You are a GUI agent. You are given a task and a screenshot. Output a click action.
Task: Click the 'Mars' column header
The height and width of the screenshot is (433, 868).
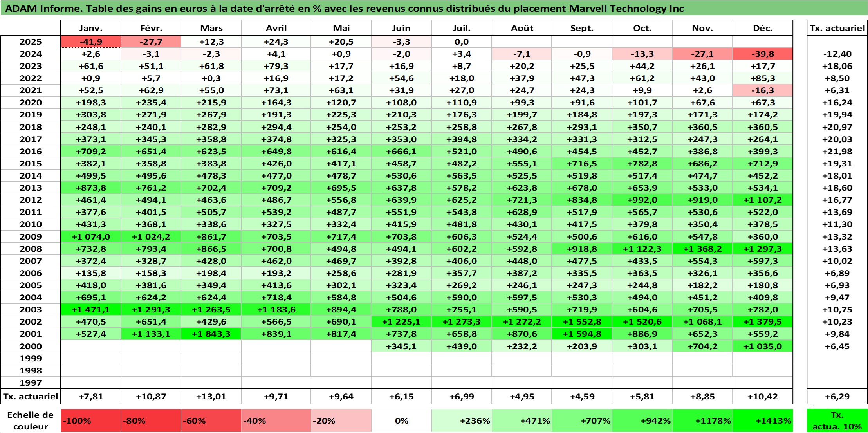[211, 28]
